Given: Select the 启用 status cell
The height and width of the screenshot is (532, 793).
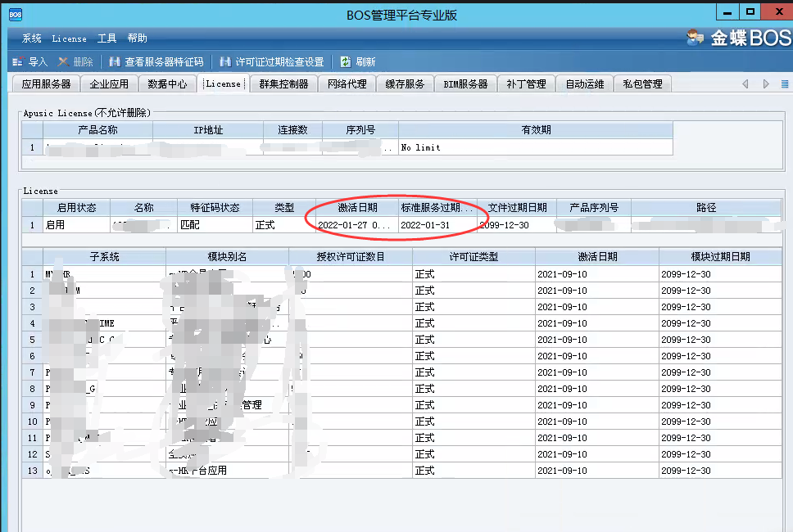Looking at the screenshot, I should click(x=76, y=225).
